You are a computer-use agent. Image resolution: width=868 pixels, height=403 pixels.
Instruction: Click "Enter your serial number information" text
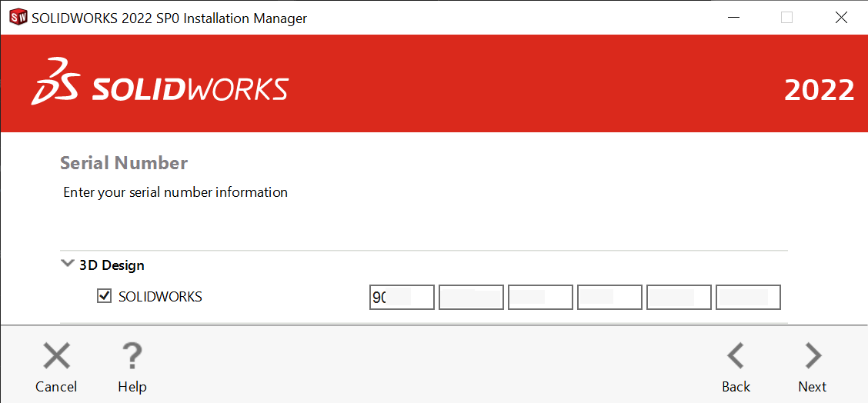pyautogui.click(x=175, y=192)
